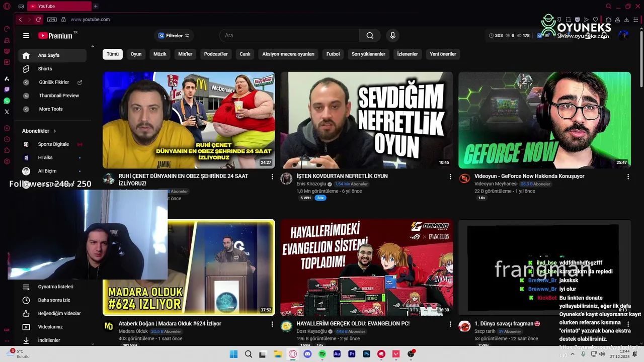Open the YouTube hamburger guide menu

pyautogui.click(x=26, y=36)
